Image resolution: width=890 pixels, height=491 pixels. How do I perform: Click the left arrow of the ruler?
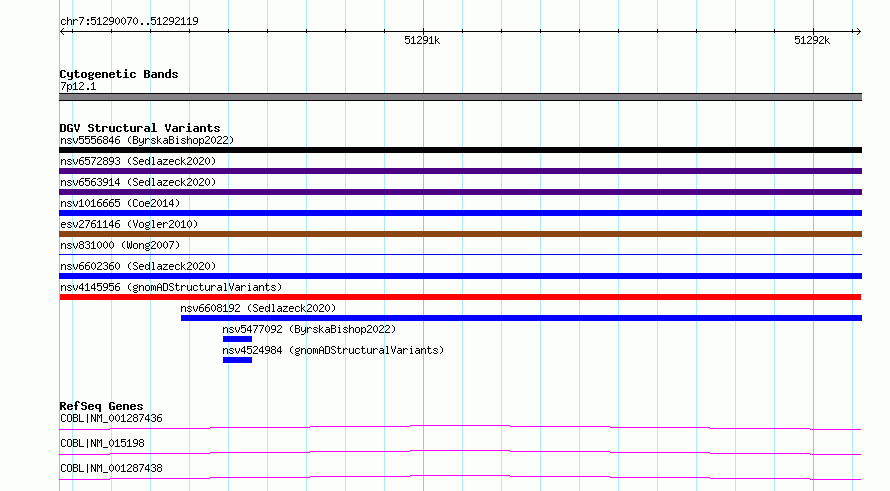pos(63,32)
